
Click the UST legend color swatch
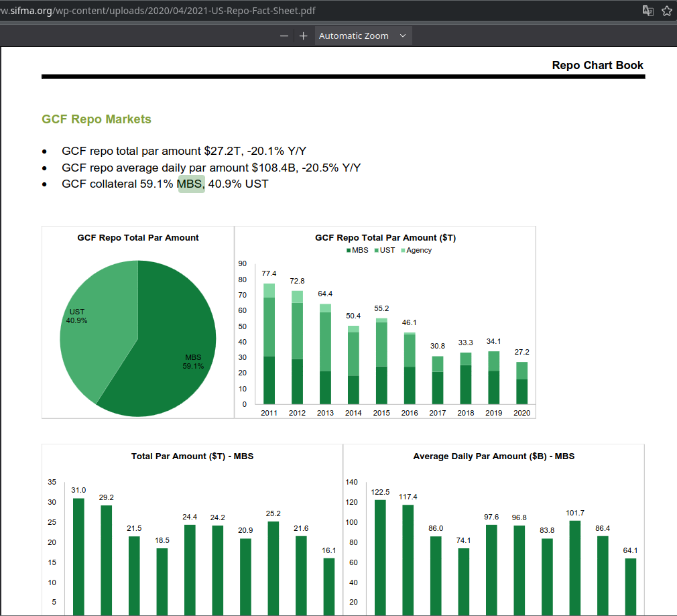(x=377, y=251)
